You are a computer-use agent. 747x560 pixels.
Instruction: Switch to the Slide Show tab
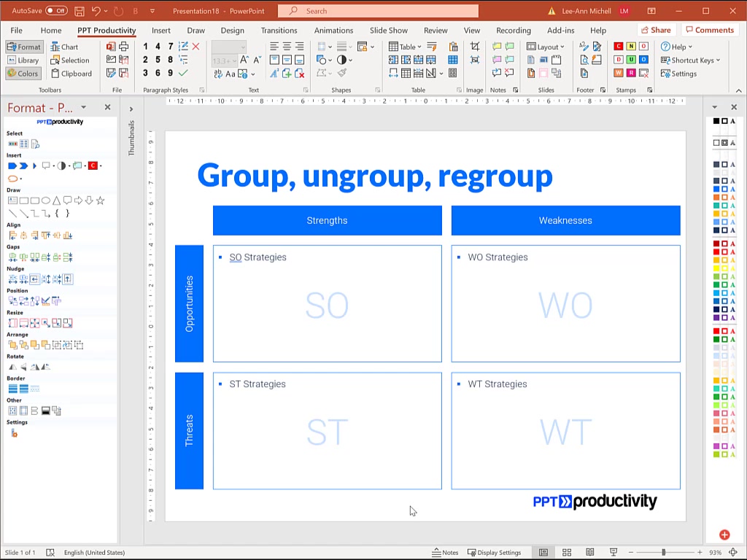pyautogui.click(x=389, y=30)
